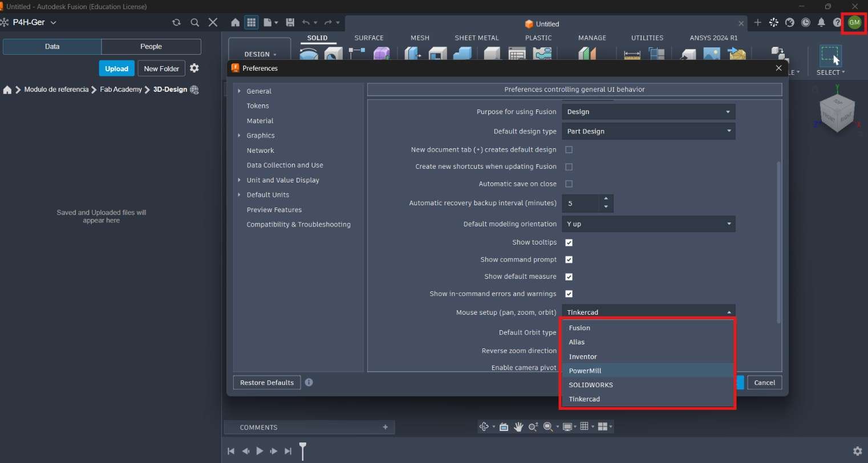Open the Help question mark icon

click(837, 22)
